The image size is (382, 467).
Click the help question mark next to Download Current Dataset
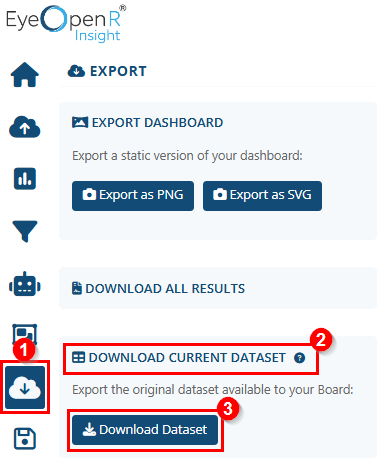pyautogui.click(x=299, y=358)
